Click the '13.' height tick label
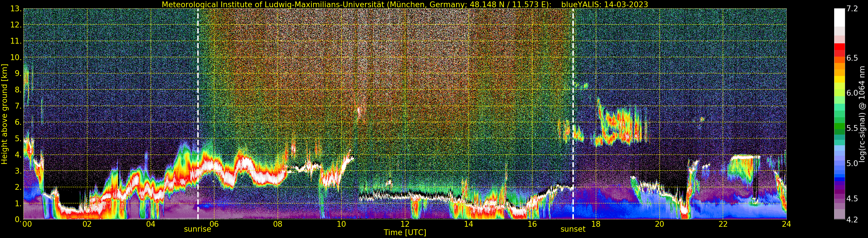Viewport: 868px width, 238px height. click(16, 9)
